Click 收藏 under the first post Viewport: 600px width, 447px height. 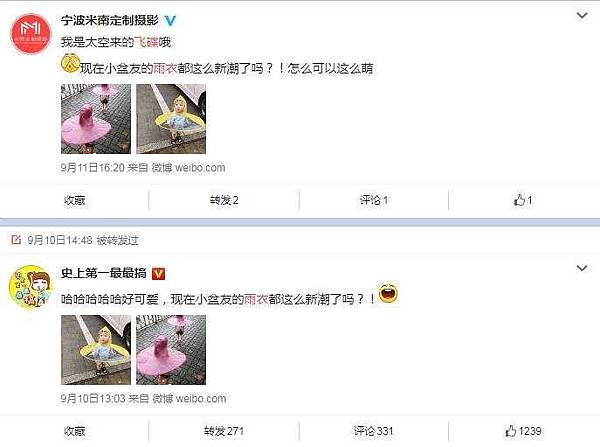coord(75,200)
